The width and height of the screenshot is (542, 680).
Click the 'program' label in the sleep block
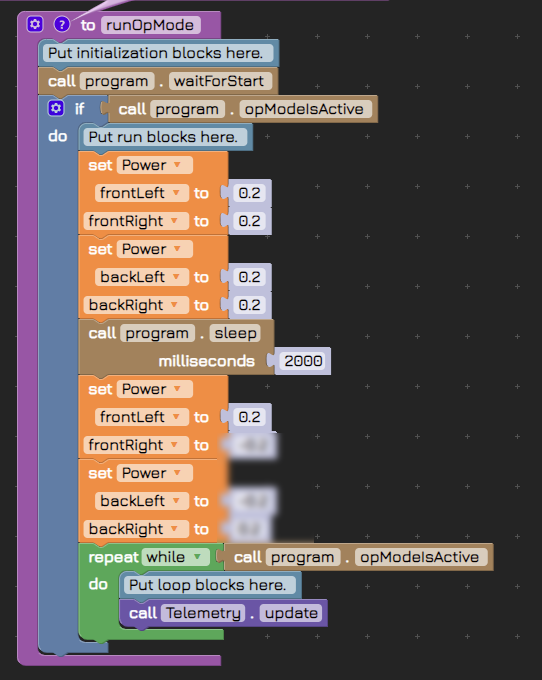tap(157, 333)
